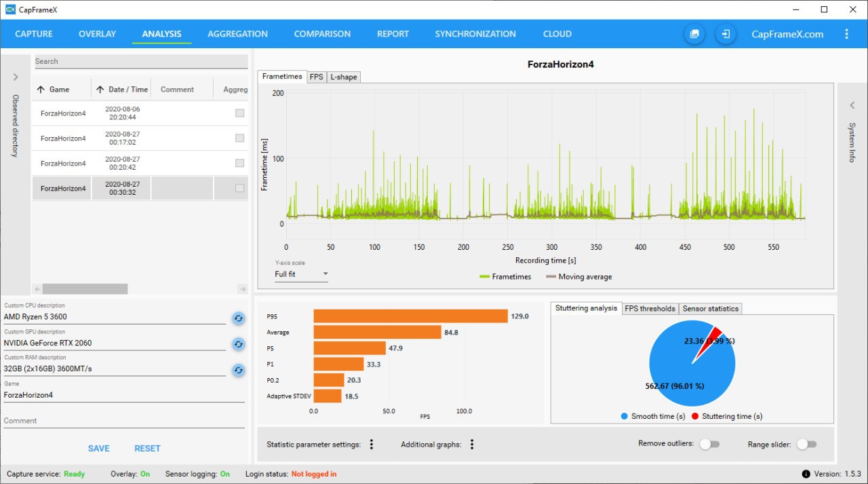Click the Capture service 'Ready' status

[x=74, y=474]
